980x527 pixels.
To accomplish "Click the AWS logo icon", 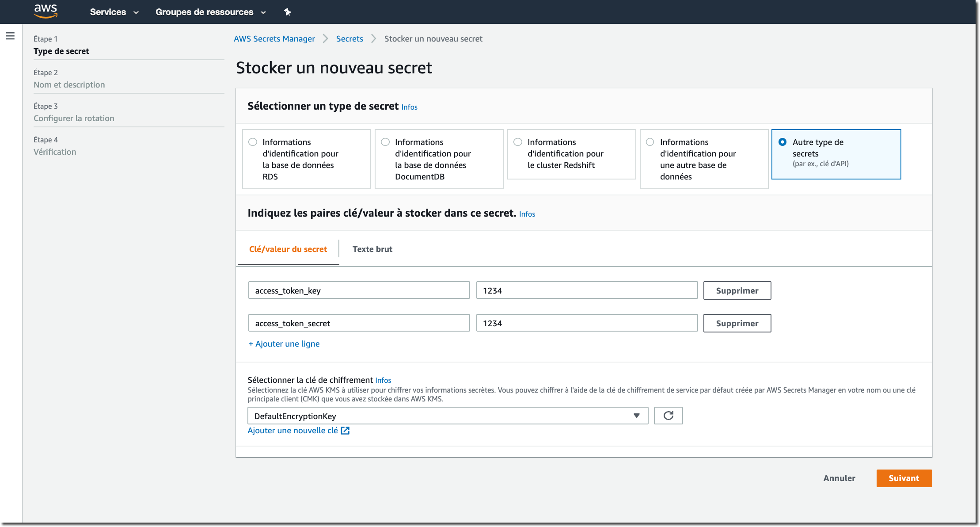I will (46, 11).
